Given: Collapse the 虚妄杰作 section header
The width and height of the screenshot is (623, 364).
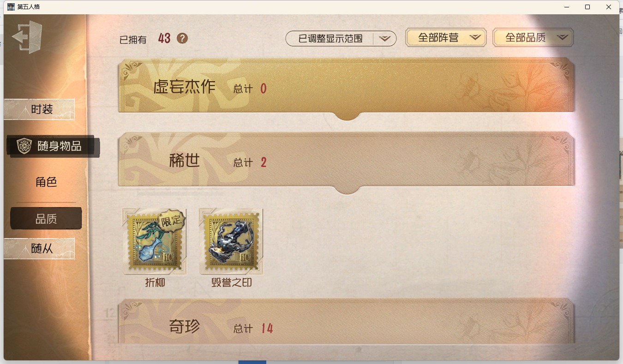Looking at the screenshot, I should point(347,86).
